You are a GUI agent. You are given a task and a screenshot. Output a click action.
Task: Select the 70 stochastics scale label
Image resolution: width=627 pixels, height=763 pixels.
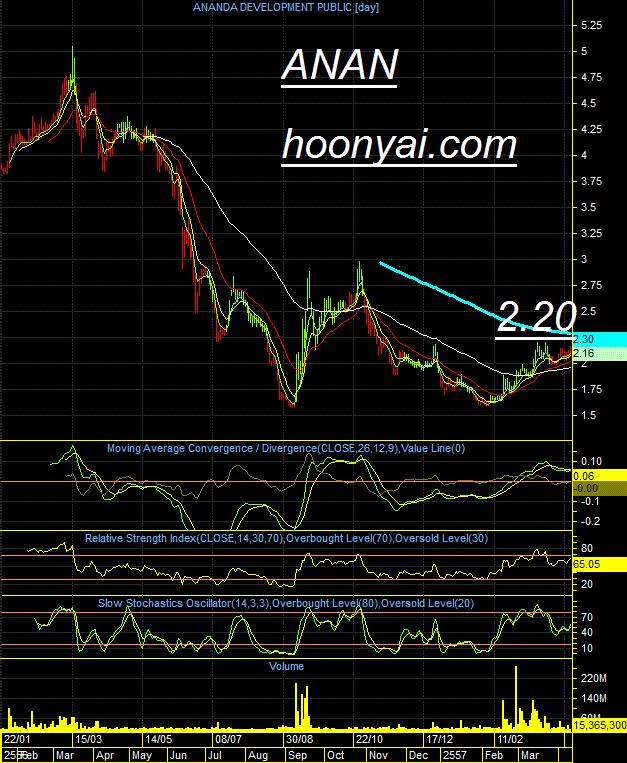[x=587, y=618]
